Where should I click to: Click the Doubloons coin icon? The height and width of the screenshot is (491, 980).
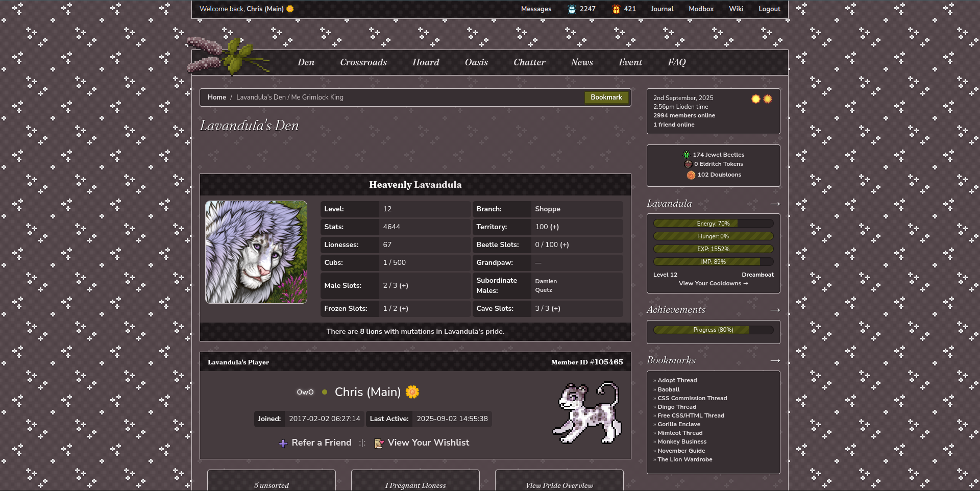(691, 175)
